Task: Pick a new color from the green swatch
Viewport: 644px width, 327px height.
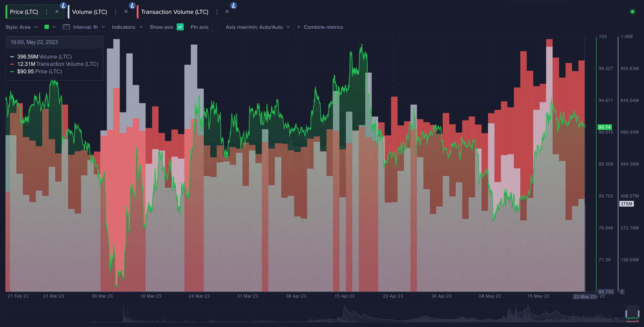Action: tap(48, 27)
